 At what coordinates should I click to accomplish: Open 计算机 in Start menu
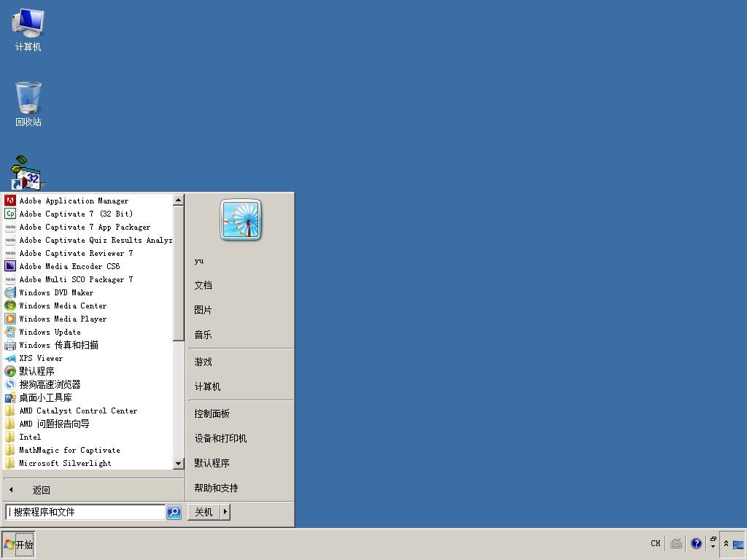pyautogui.click(x=207, y=386)
